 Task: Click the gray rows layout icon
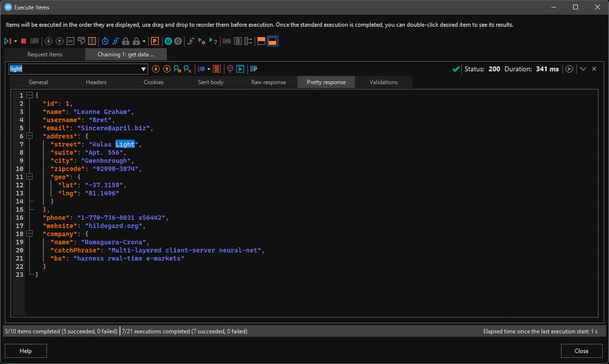pyautogui.click(x=227, y=41)
